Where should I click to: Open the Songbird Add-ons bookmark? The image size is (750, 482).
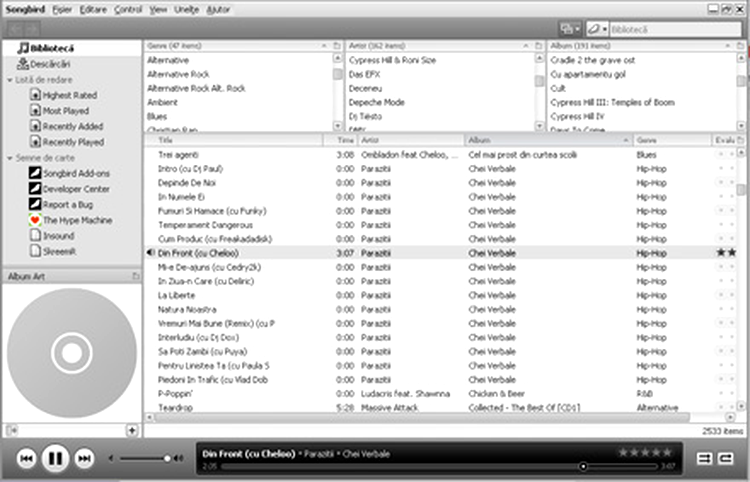(69, 173)
